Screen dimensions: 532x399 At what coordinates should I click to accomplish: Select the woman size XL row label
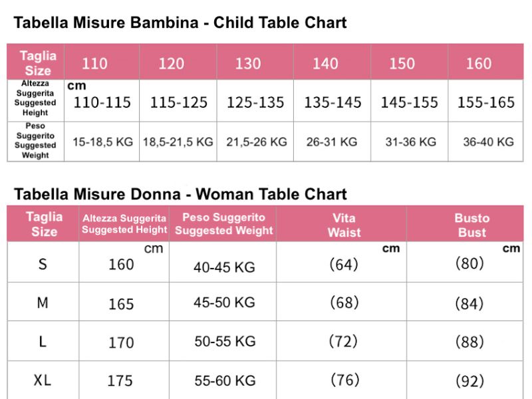(43, 380)
